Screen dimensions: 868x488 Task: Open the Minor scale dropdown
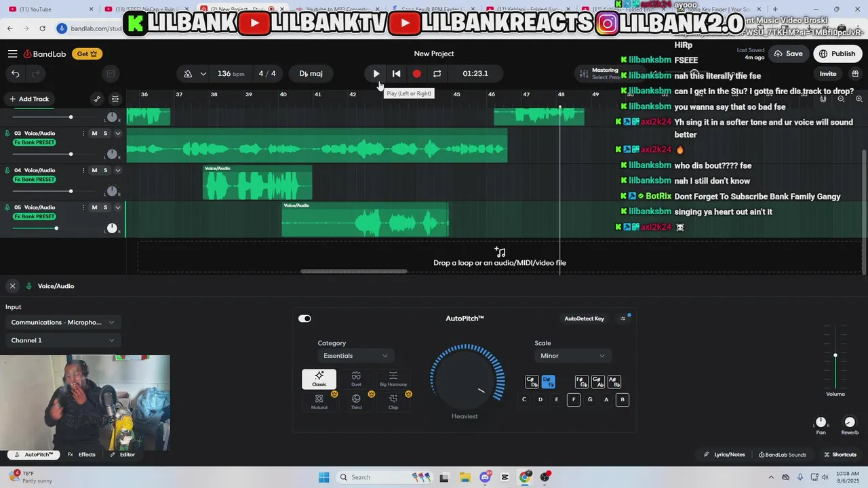(x=572, y=356)
